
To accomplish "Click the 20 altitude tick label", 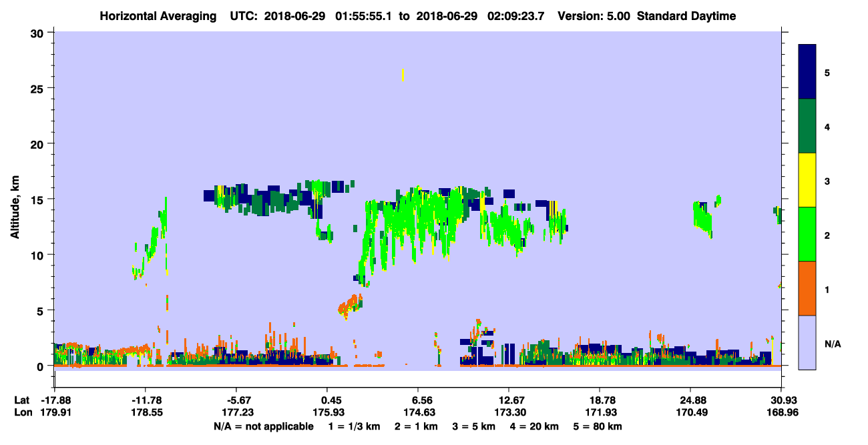I will (x=38, y=143).
